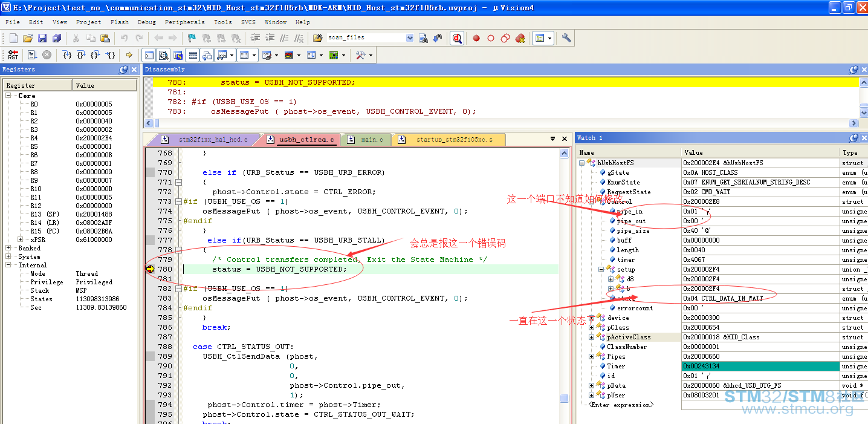
Task: Open the Flash menu
Action: coord(120,22)
